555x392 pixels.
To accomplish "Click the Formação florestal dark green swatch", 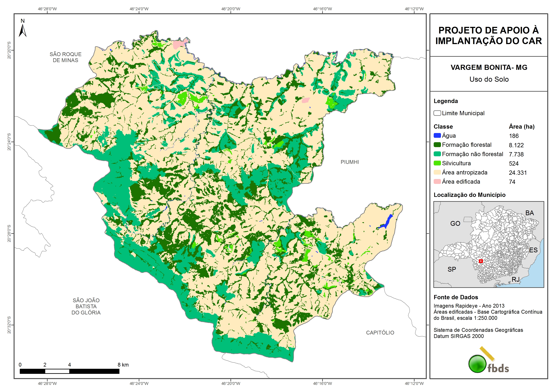I will [437, 145].
